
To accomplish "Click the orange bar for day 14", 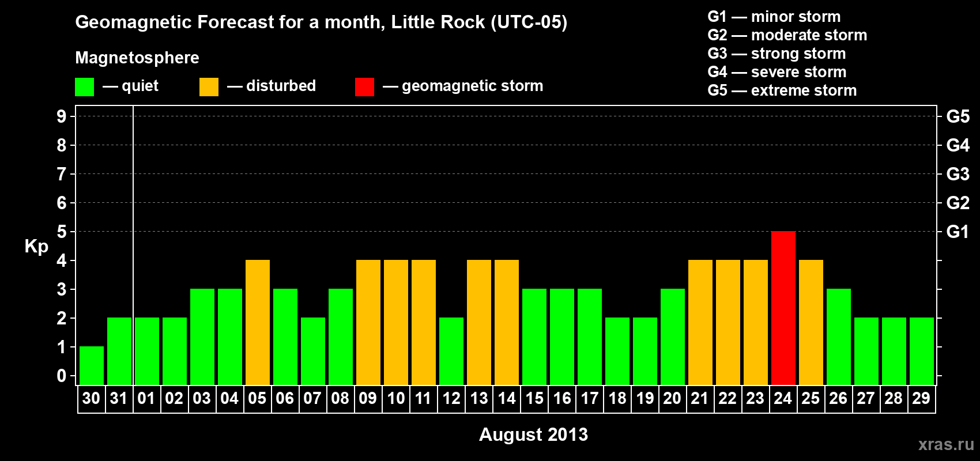I will click(x=507, y=322).
